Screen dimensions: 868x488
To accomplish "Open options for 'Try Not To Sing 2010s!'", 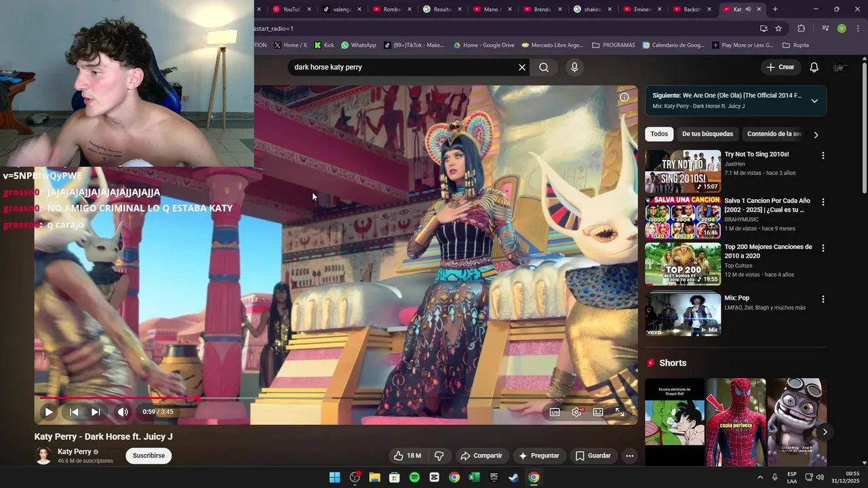I will [x=823, y=155].
